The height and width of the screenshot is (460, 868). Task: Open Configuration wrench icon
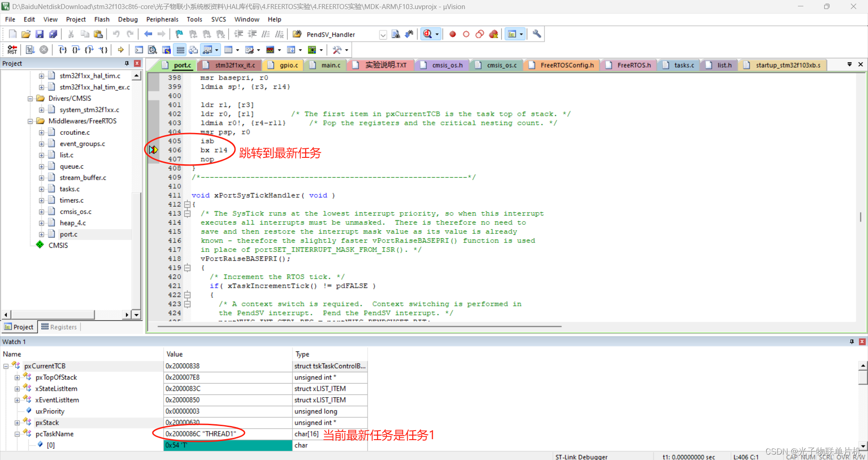click(x=537, y=34)
